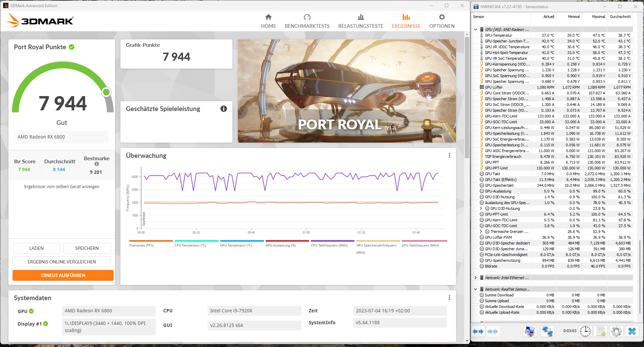Viewport: 644px width, 347px height.
Task: Select the Aktuelle Download-Rate row
Action: point(553,307)
